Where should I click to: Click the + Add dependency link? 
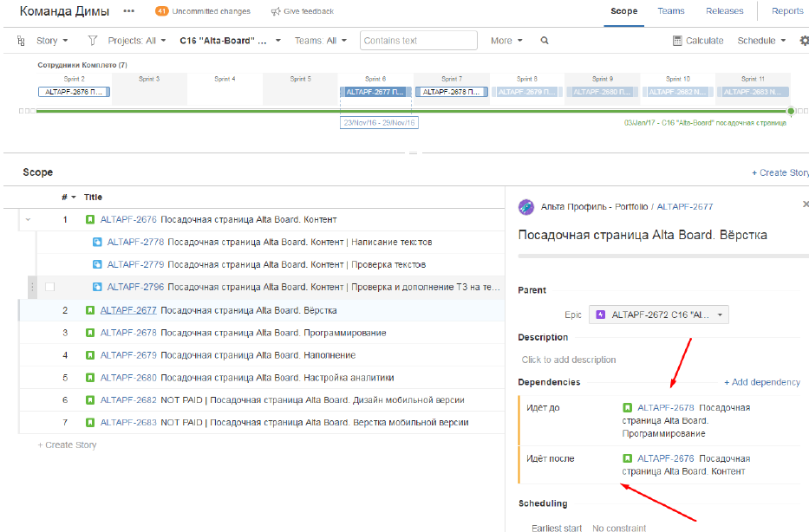(761, 382)
